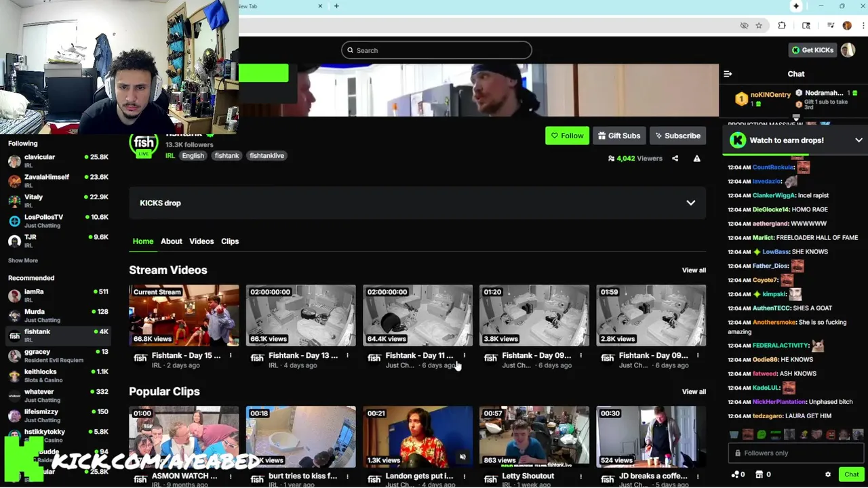The image size is (868, 488).
Task: Click the Subscribe button
Action: tap(677, 136)
